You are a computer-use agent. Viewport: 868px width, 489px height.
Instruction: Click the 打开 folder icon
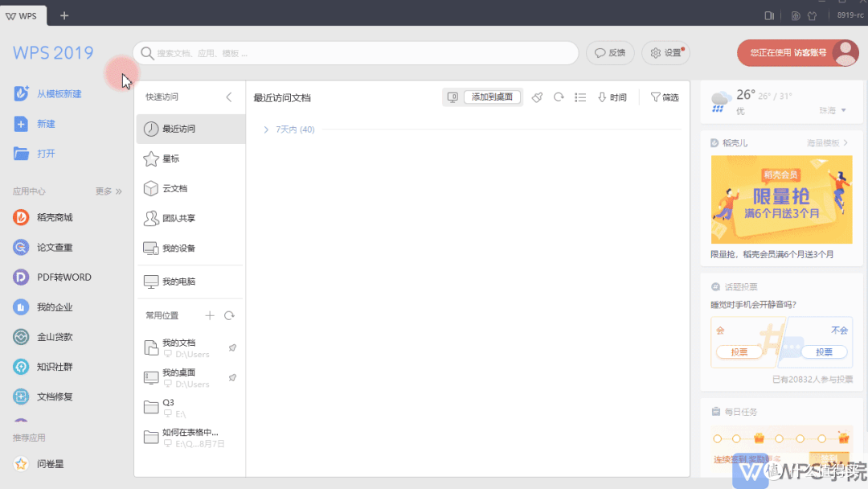click(21, 154)
